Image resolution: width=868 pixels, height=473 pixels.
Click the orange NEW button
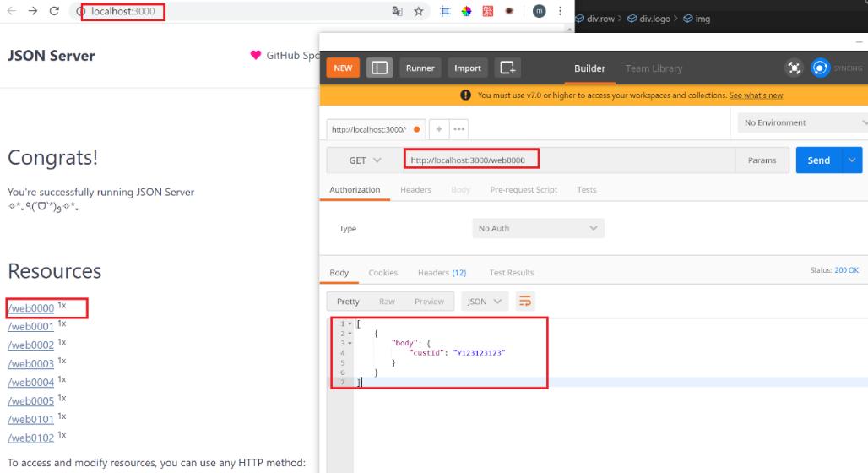click(343, 68)
